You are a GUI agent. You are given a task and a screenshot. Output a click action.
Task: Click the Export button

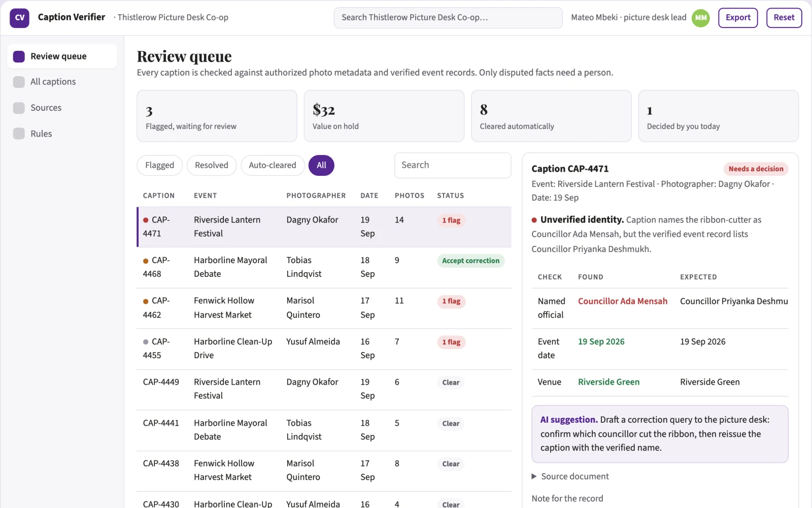click(x=738, y=18)
